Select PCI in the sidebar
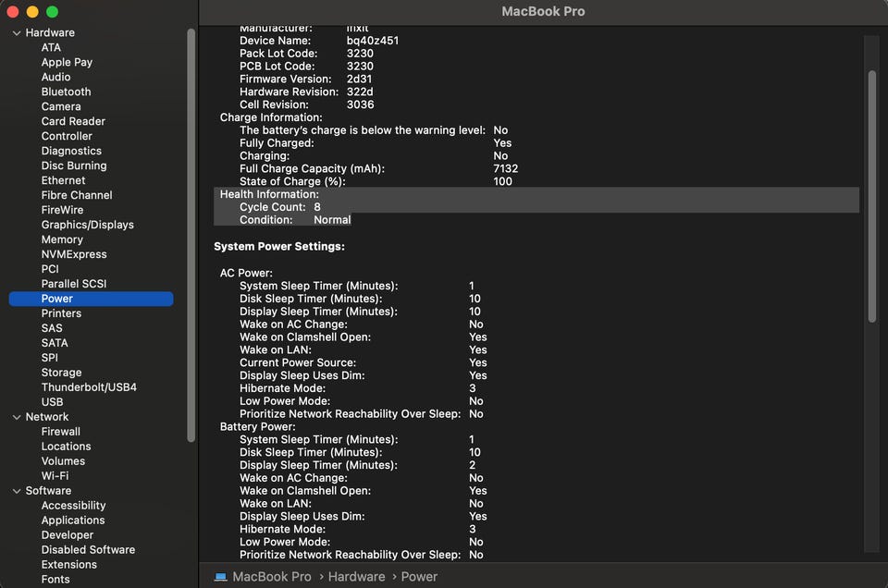Screen dimensions: 888x588 [x=50, y=269]
